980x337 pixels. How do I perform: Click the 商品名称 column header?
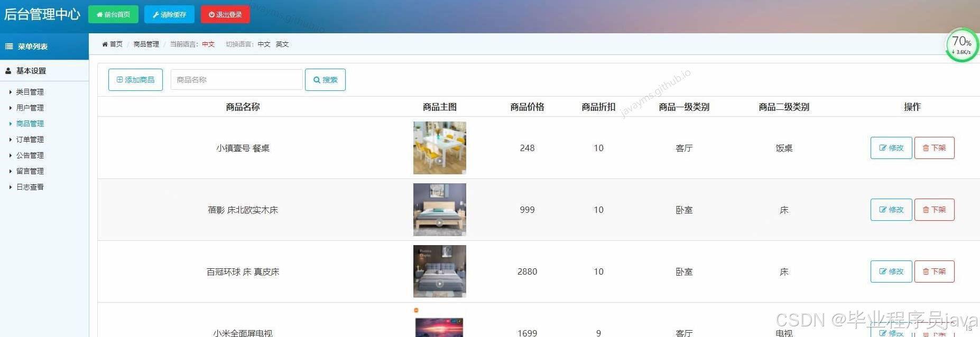tap(243, 107)
